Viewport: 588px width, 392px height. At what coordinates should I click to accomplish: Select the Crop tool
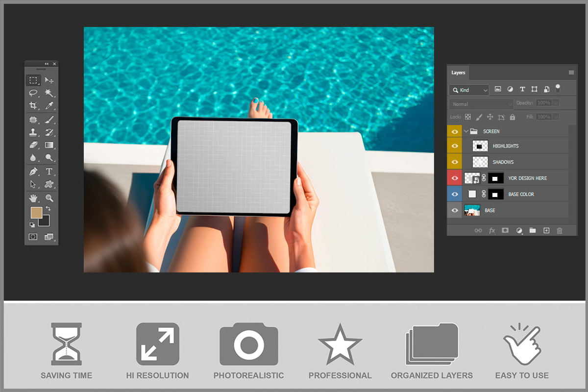[x=33, y=105]
